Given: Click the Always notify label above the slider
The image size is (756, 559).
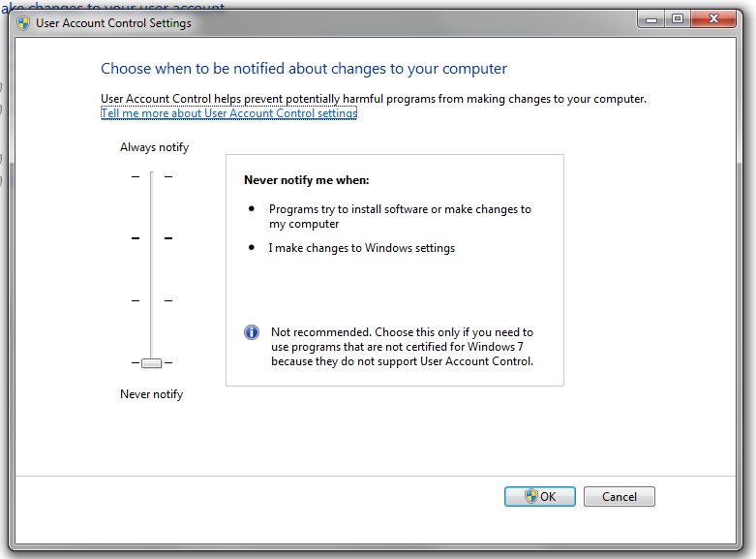Looking at the screenshot, I should (154, 147).
